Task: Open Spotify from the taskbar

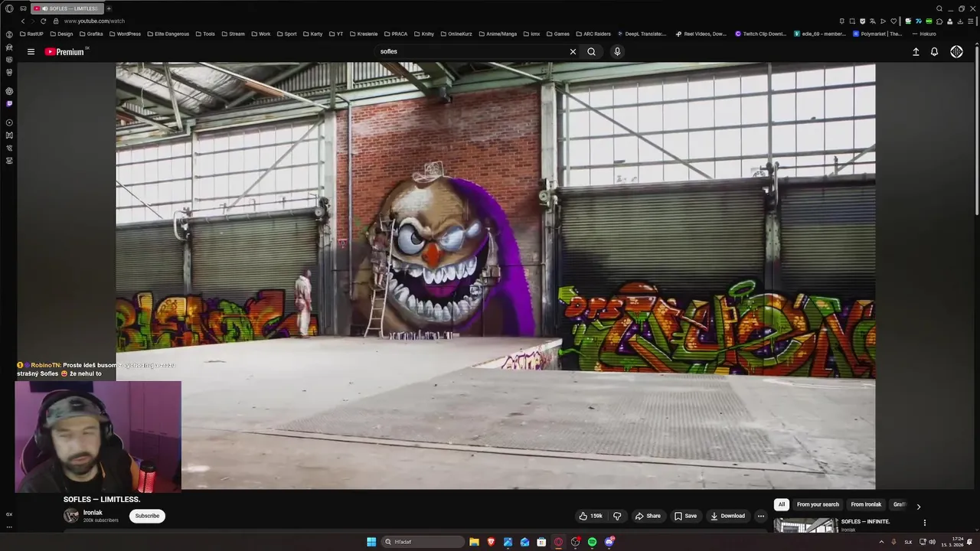Action: (592, 542)
